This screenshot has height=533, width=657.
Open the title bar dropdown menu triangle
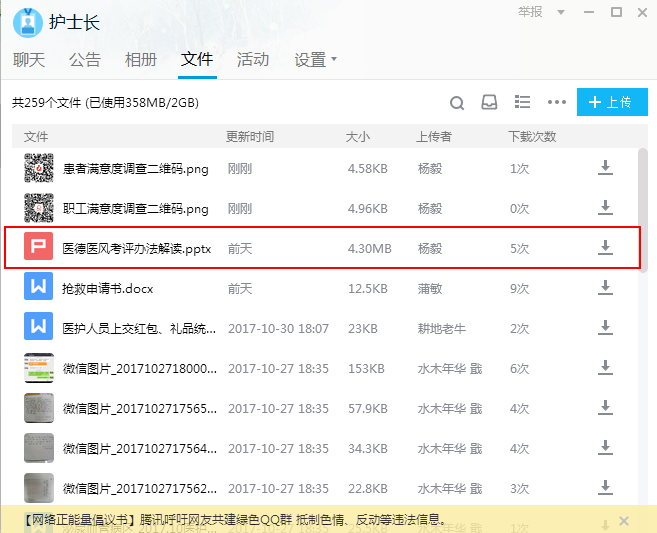coord(561,13)
